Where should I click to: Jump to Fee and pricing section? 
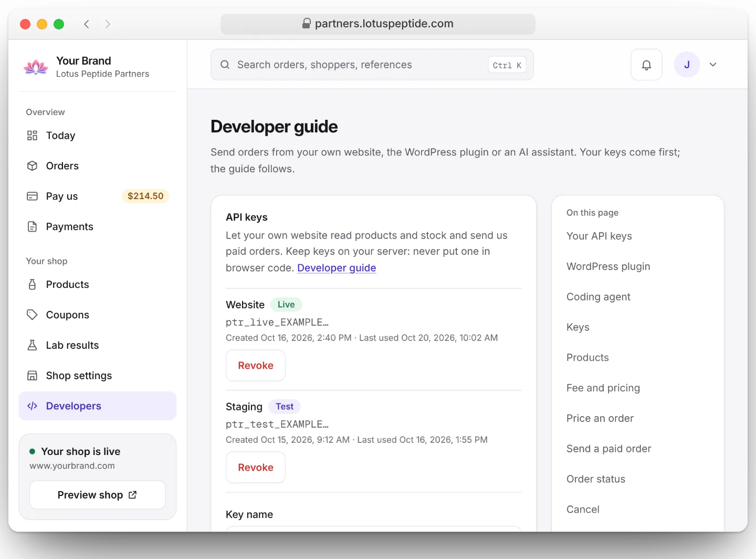click(603, 388)
